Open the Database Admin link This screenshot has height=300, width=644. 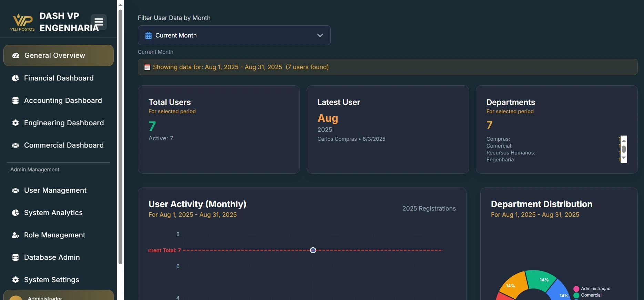(x=52, y=257)
